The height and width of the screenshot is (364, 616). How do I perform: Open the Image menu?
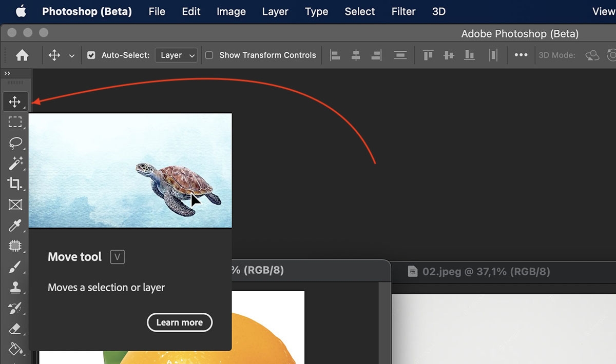click(231, 11)
